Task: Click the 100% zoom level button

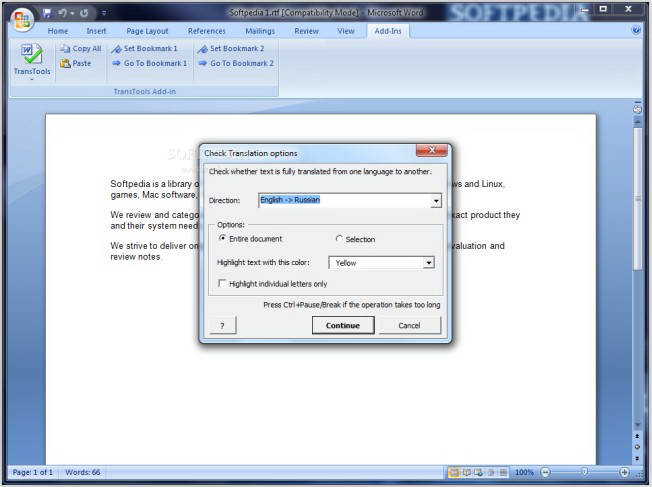Action: coord(524,472)
